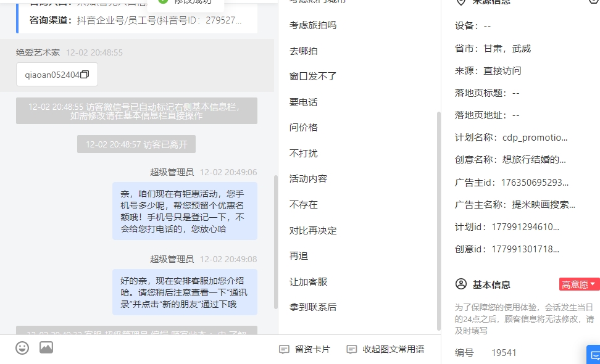
Task: Click visitor name 绝爱艺术家
Action: pyautogui.click(x=38, y=52)
